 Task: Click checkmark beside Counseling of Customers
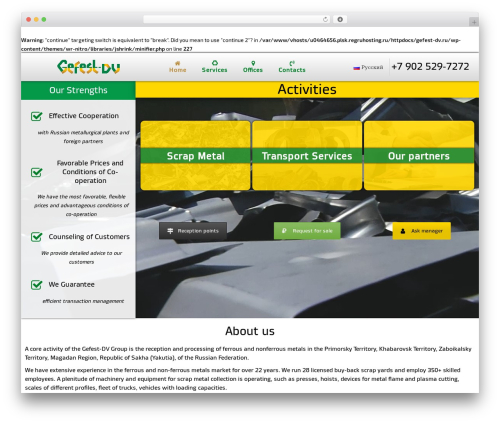pyautogui.click(x=36, y=237)
